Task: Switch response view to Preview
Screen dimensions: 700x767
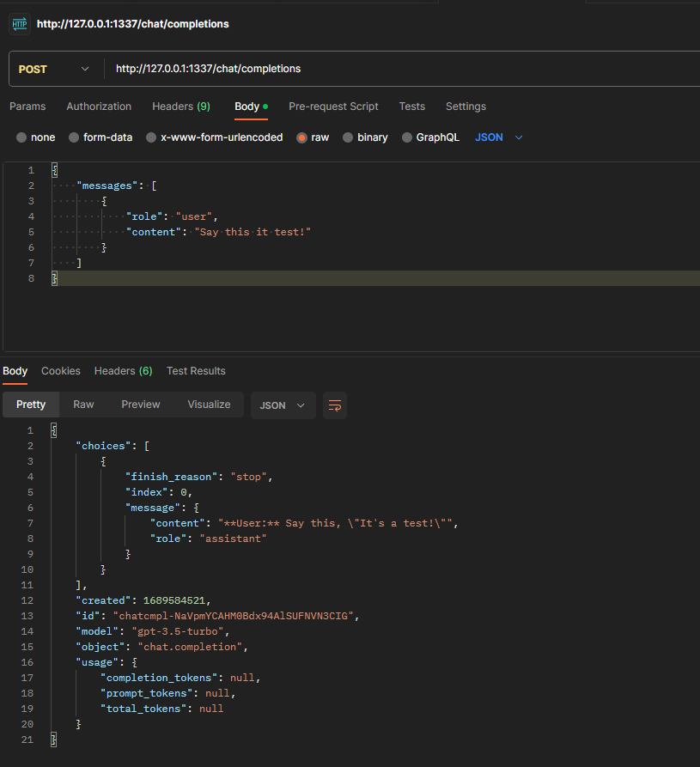Action: coord(140,405)
